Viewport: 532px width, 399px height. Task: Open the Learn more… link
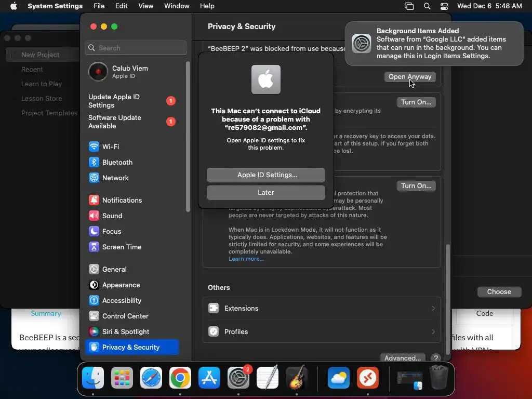246,259
